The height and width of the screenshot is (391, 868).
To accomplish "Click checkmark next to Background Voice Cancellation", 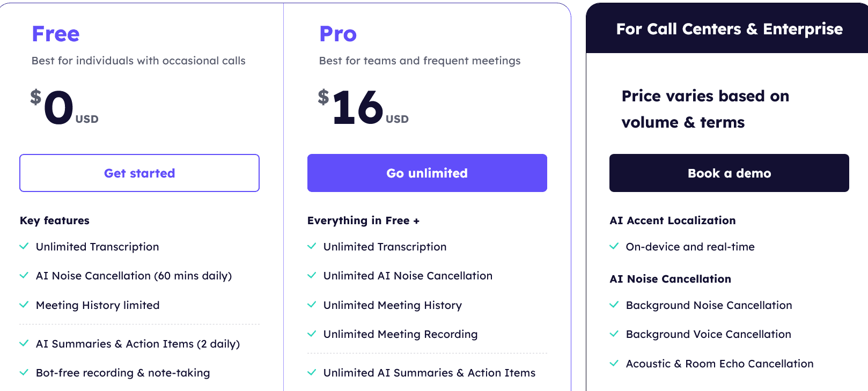I will click(614, 334).
